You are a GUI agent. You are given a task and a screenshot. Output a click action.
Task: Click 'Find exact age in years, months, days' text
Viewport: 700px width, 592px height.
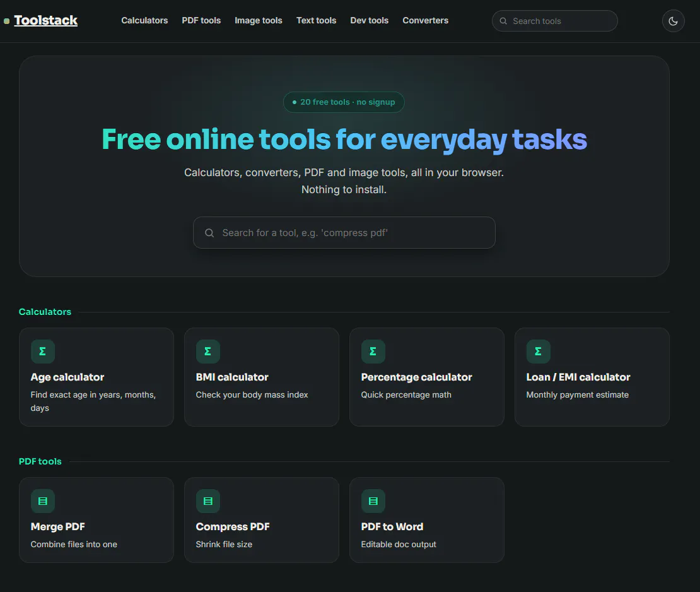click(x=93, y=401)
